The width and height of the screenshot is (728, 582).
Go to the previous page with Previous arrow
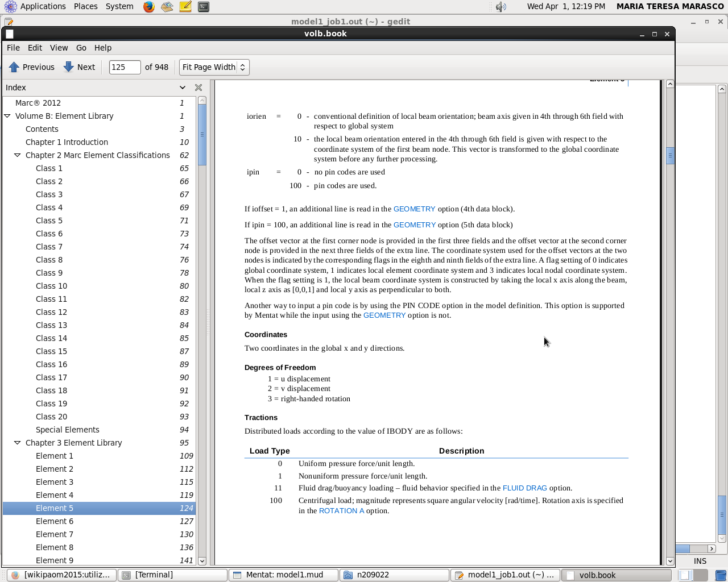32,67
